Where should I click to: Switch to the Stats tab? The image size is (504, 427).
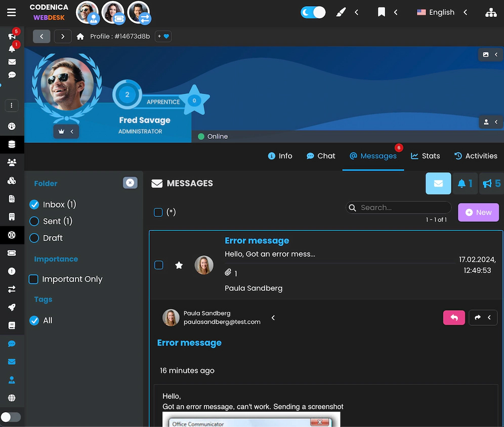point(425,156)
